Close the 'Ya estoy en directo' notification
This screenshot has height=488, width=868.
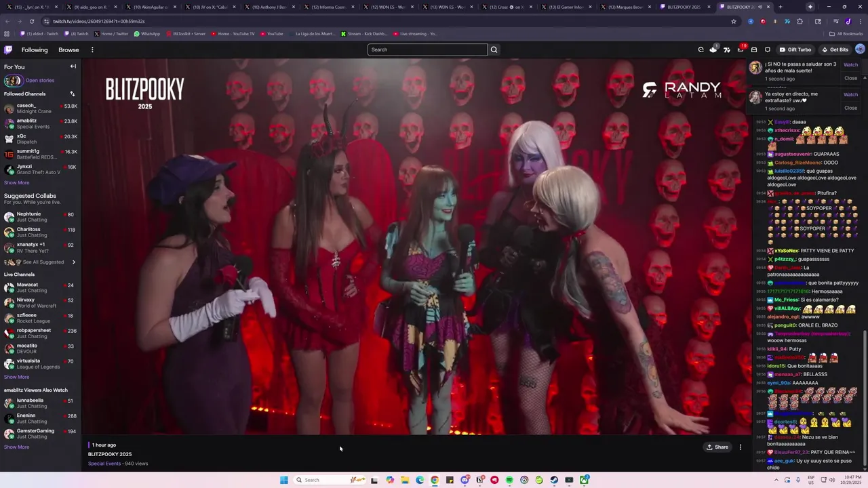[850, 108]
